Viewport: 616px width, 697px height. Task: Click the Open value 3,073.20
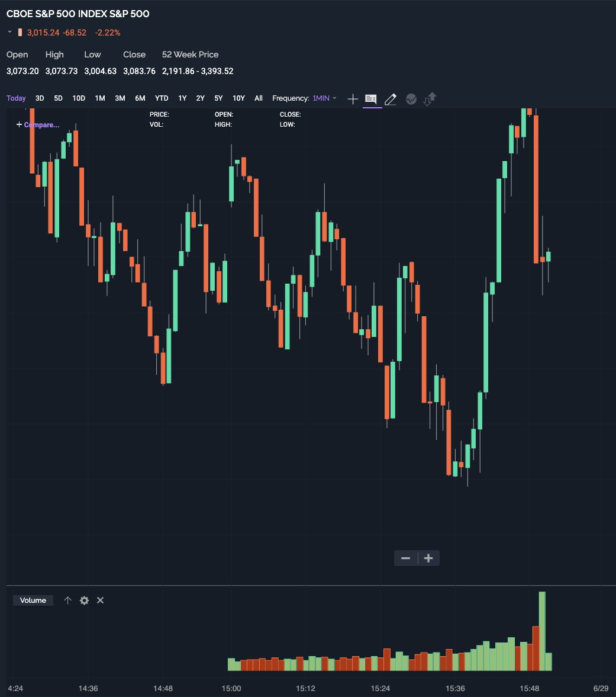click(x=22, y=71)
